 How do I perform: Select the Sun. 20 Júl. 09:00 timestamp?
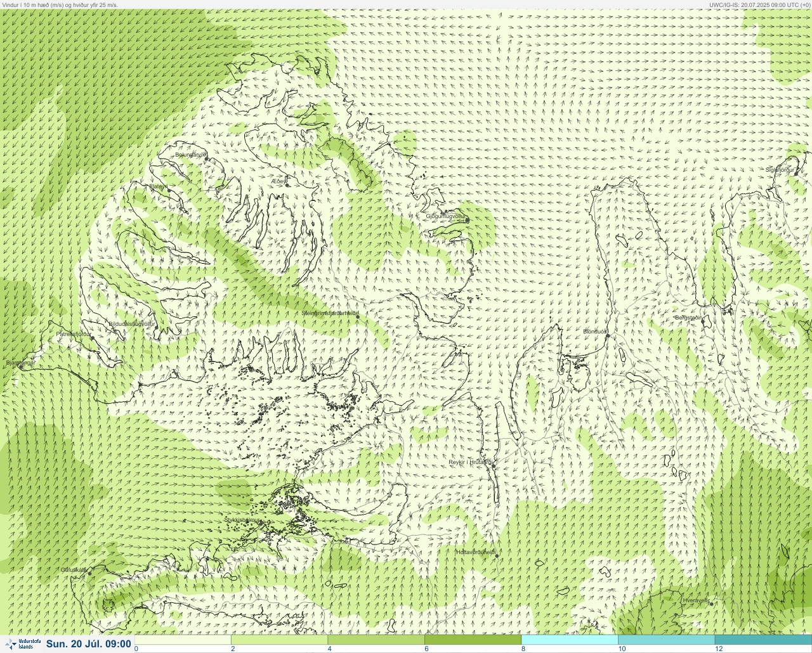[x=89, y=644]
